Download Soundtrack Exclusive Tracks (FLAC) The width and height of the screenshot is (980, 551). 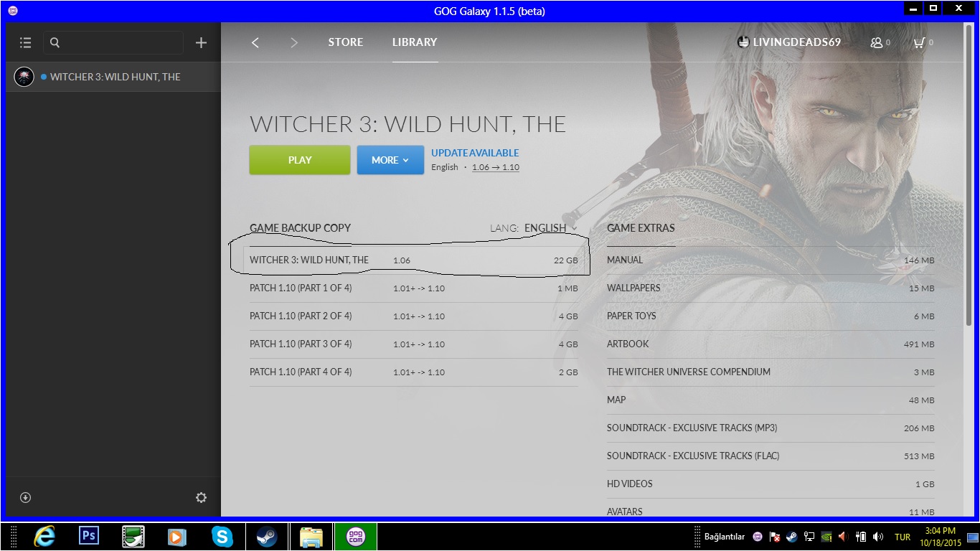(771, 456)
